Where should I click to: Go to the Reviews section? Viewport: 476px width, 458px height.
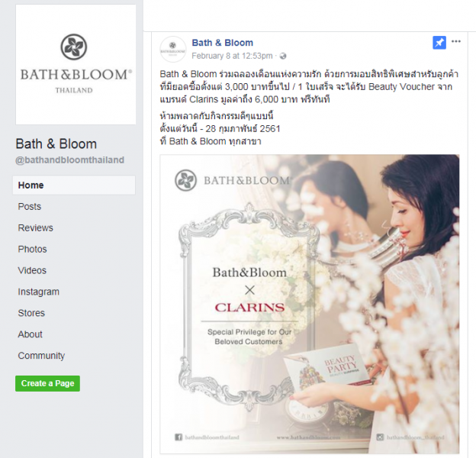pos(36,227)
